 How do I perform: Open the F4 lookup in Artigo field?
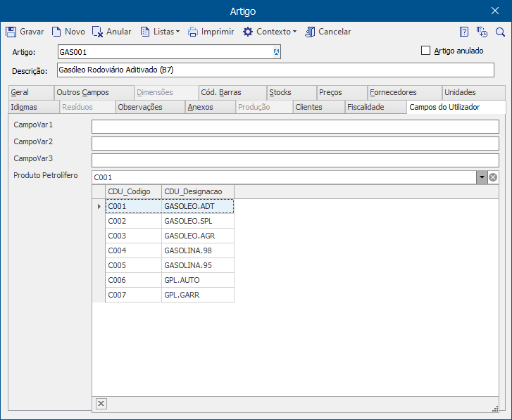click(x=276, y=52)
